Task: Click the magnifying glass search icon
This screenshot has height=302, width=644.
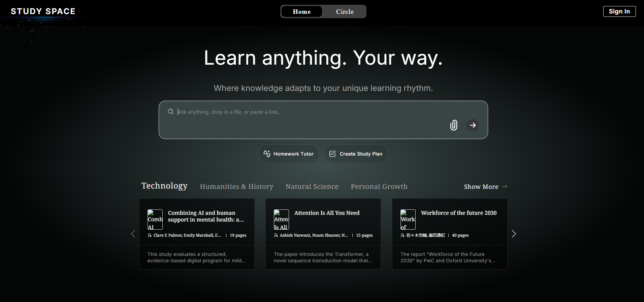Action: pyautogui.click(x=171, y=112)
